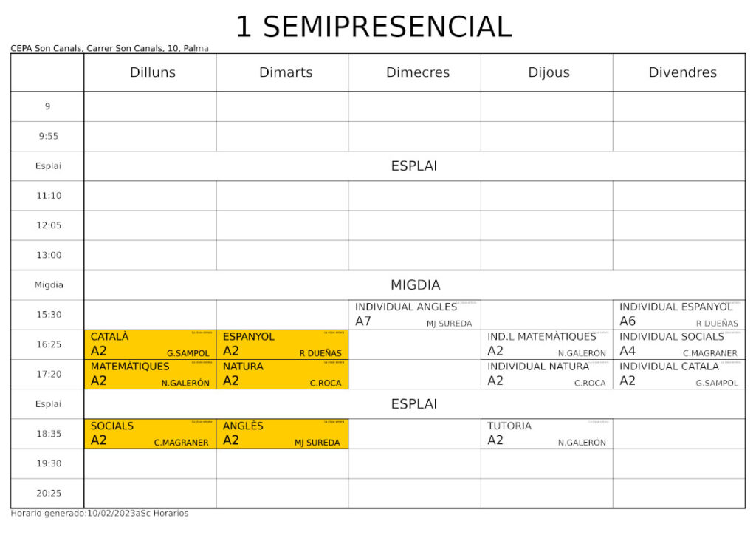Click the SOCIALS class by C.MAGRANER
This screenshot has width=756, height=535.
pos(150,434)
